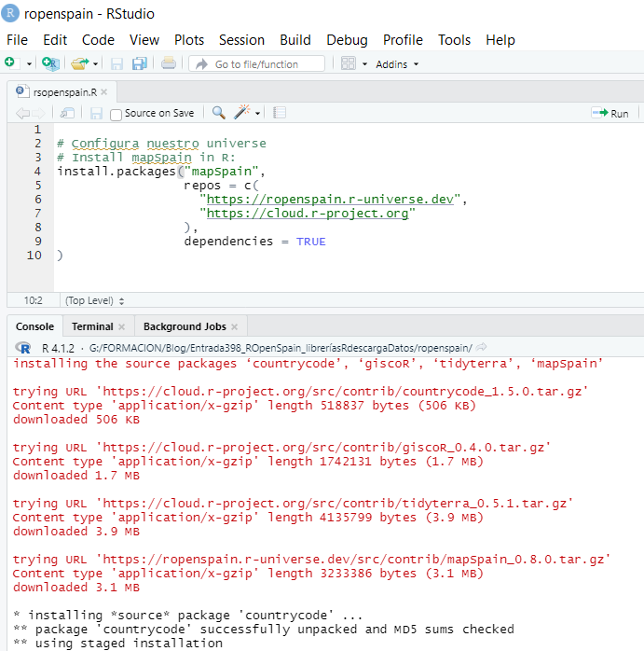Close the rsopenspain.R tab
The height and width of the screenshot is (651, 644).
tap(104, 92)
